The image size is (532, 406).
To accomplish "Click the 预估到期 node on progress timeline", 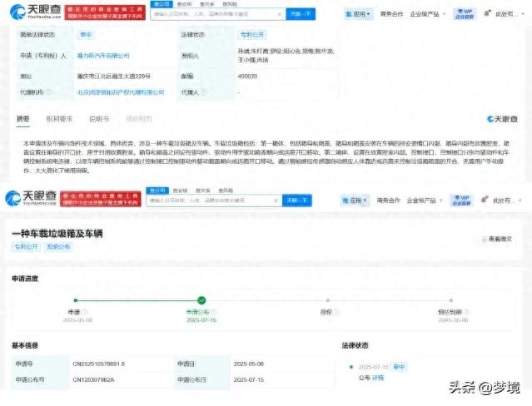I will (451, 300).
